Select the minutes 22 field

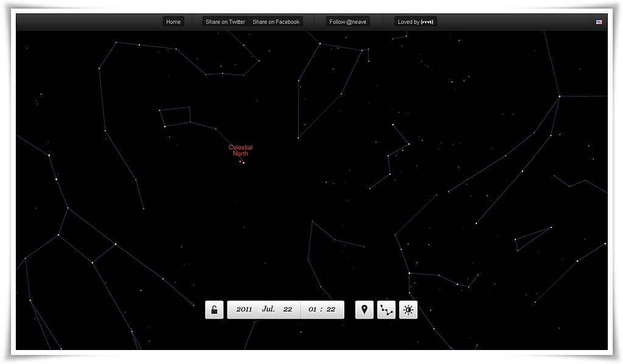tap(331, 309)
